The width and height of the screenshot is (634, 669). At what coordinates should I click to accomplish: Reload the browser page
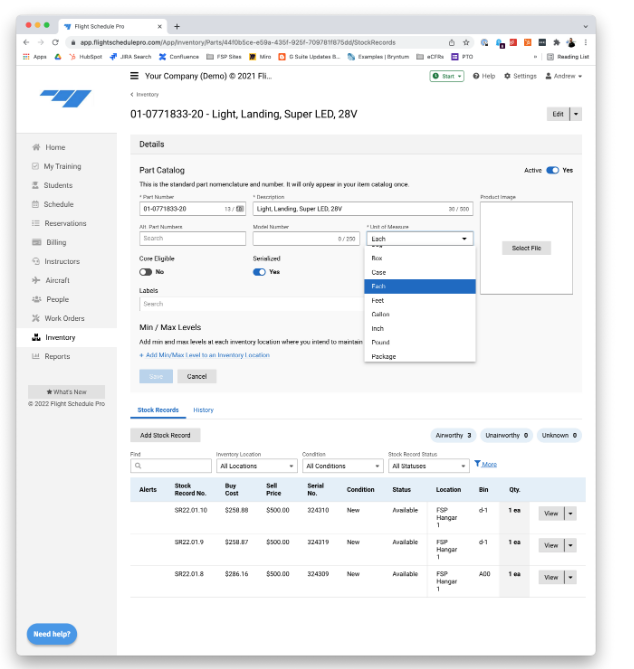pyautogui.click(x=55, y=42)
